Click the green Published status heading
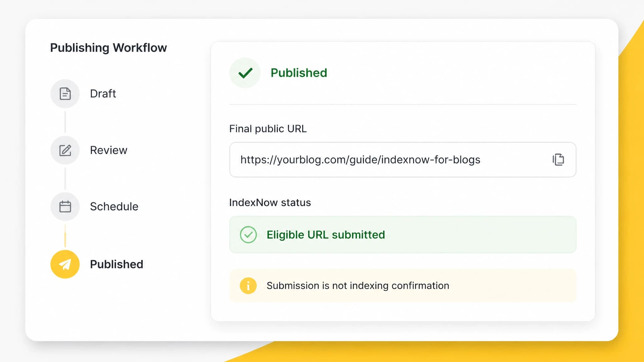Viewport: 644px width, 362px height. click(x=299, y=73)
